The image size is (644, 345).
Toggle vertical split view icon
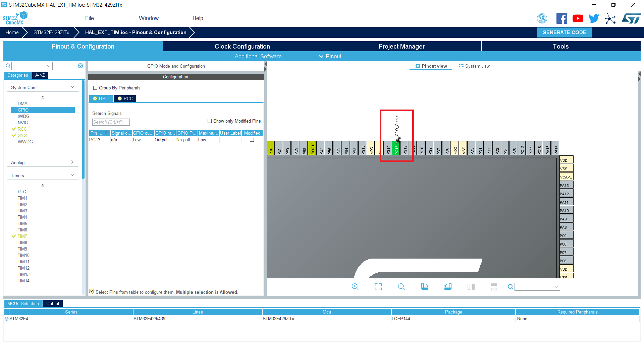coord(471,287)
